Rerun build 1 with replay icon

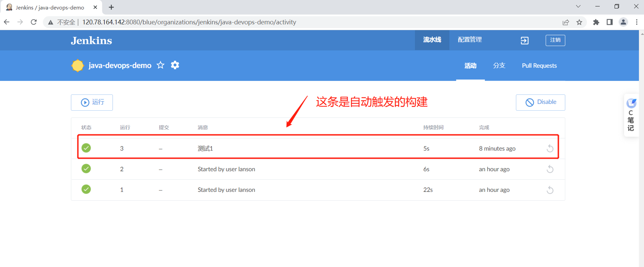550,190
